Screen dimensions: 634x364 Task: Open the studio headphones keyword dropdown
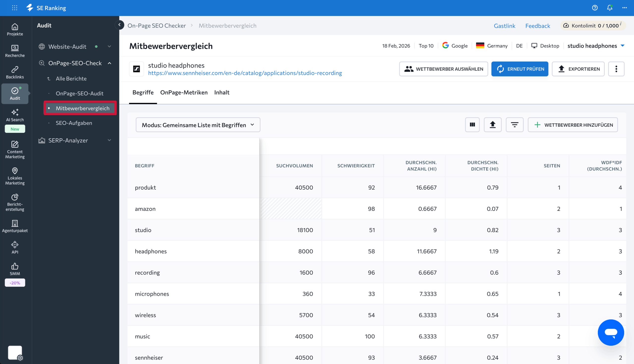[x=596, y=46]
